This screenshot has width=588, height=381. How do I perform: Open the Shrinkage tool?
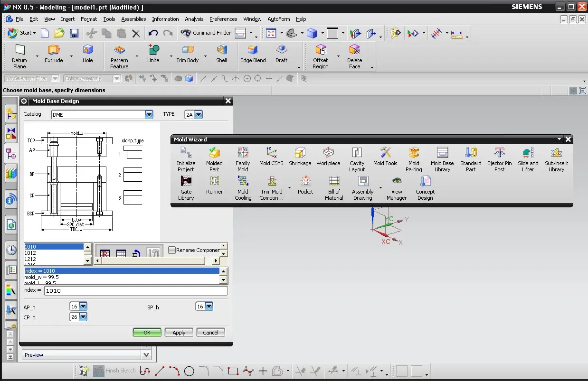300,156
